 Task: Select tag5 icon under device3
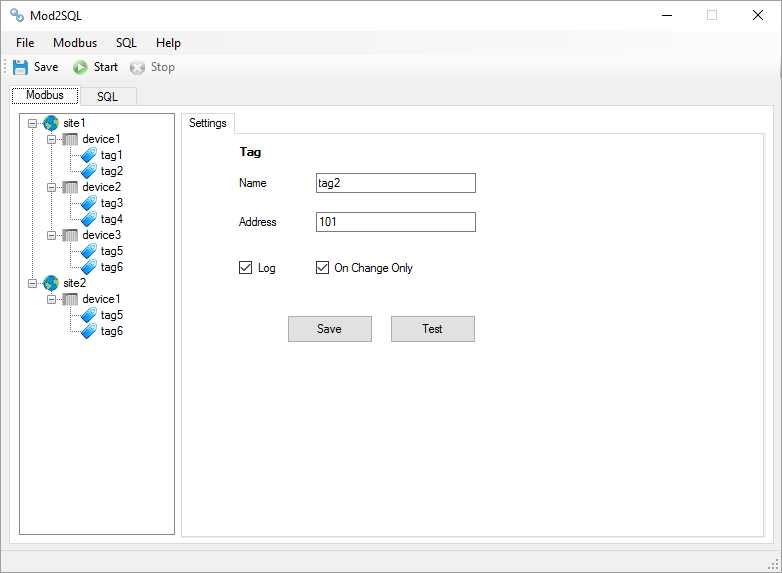point(89,251)
